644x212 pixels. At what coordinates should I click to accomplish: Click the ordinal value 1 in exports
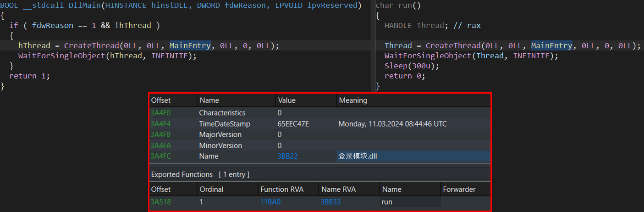[201, 202]
